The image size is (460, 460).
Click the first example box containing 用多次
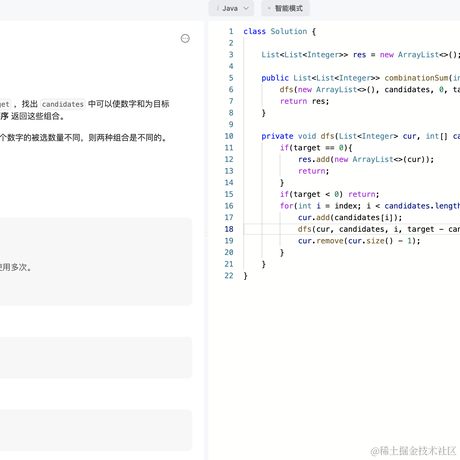pyautogui.click(x=96, y=262)
